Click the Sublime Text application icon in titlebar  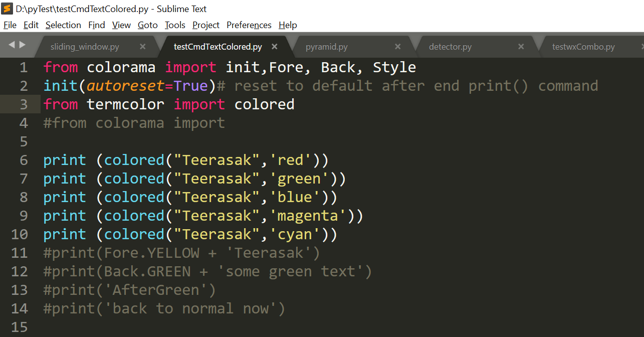7,8
